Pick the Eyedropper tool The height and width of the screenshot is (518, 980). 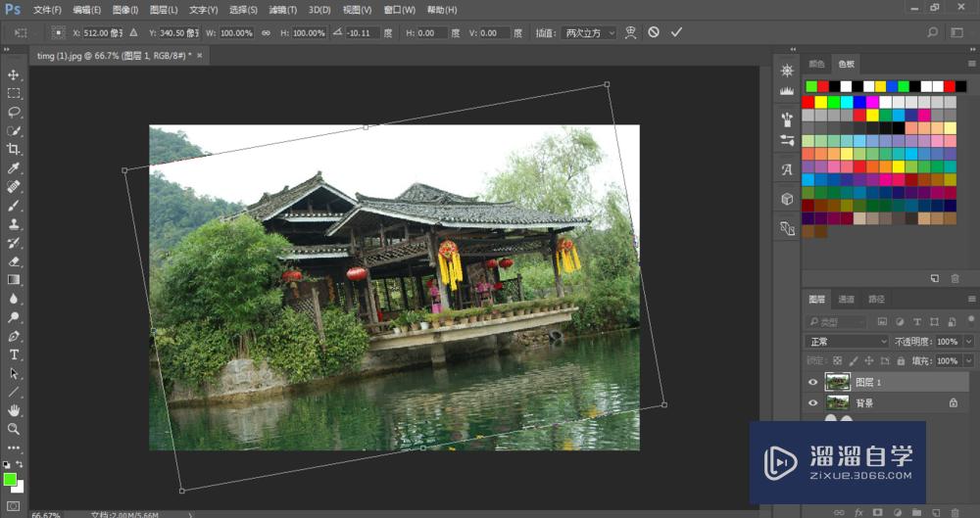tap(14, 168)
